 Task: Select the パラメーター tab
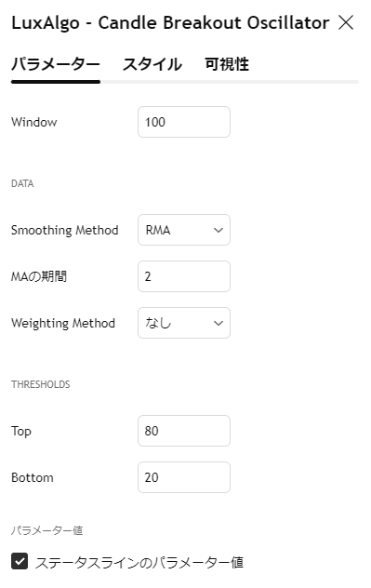click(56, 64)
